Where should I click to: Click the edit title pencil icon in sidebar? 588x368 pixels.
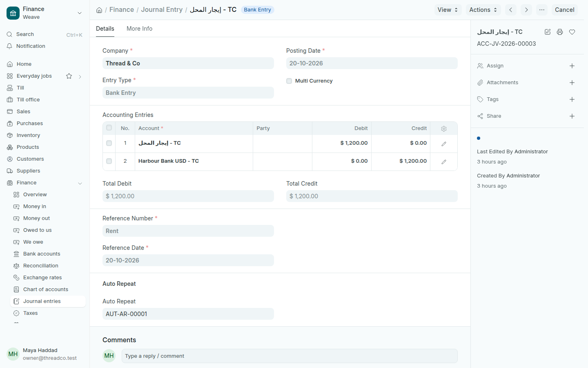click(x=548, y=32)
